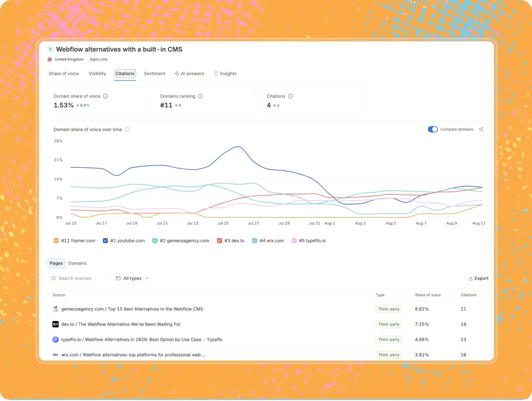The height and width of the screenshot is (401, 532).
Task: Click the lightbulb icon on Insights tab
Action: coord(216,74)
